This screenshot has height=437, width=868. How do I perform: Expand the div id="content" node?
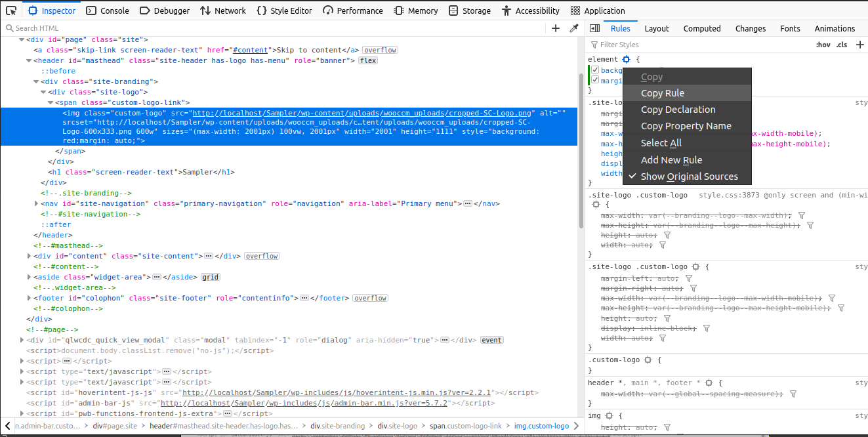click(x=29, y=256)
